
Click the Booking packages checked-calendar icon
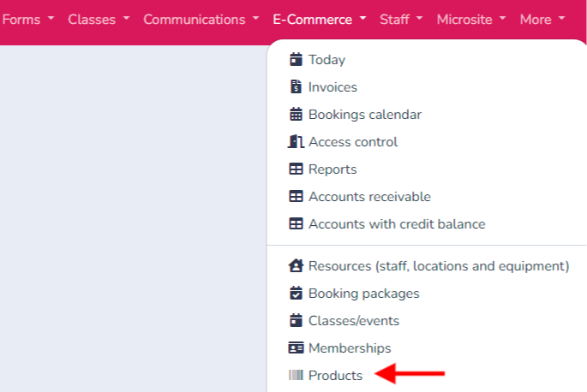click(296, 293)
